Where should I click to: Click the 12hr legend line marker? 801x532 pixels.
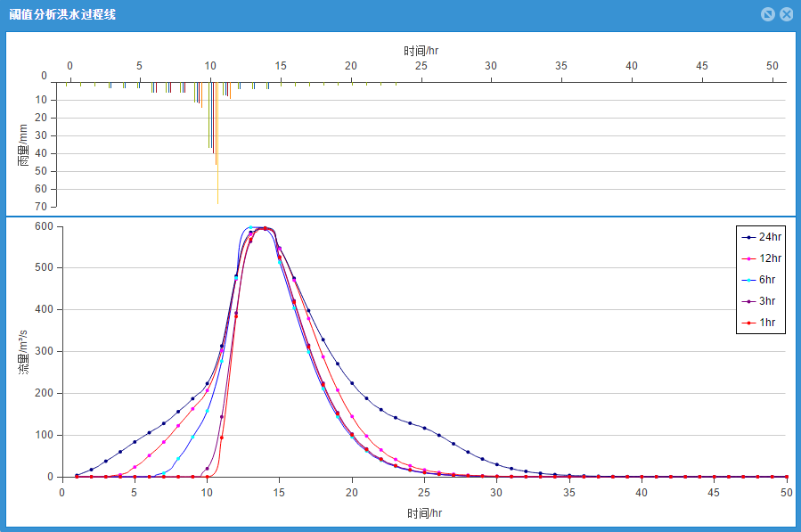pyautogui.click(x=748, y=258)
